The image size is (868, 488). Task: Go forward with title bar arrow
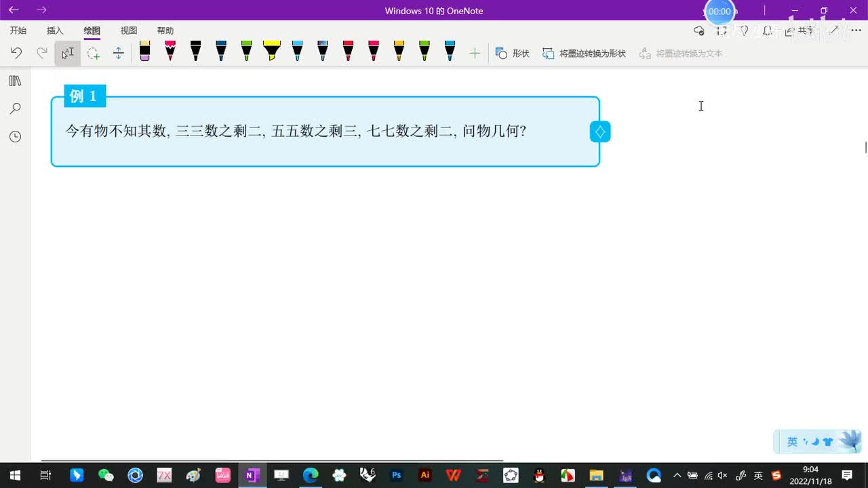pos(42,10)
